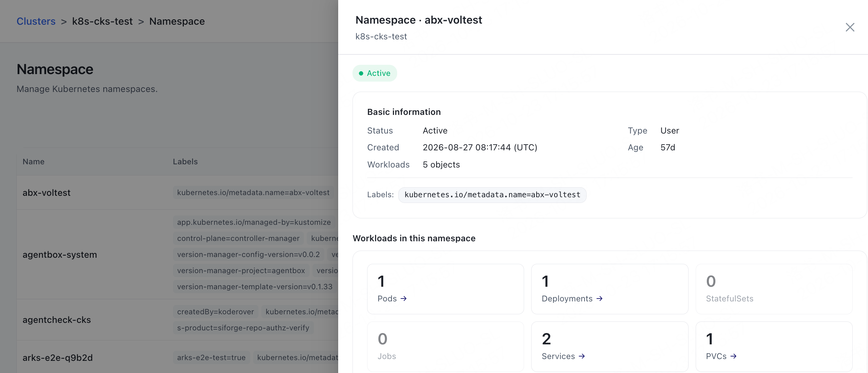Click the control-plane=controller-manager label

tap(238, 238)
